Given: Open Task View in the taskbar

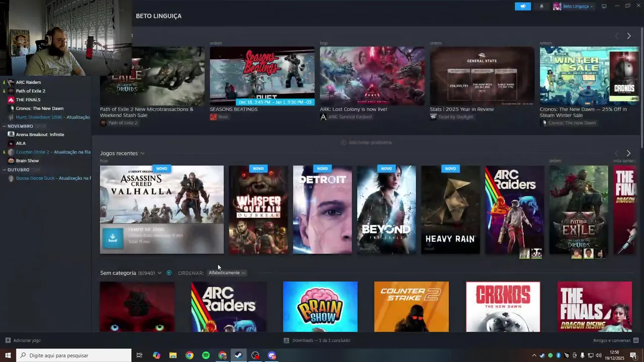Looking at the screenshot, I should coord(139,355).
